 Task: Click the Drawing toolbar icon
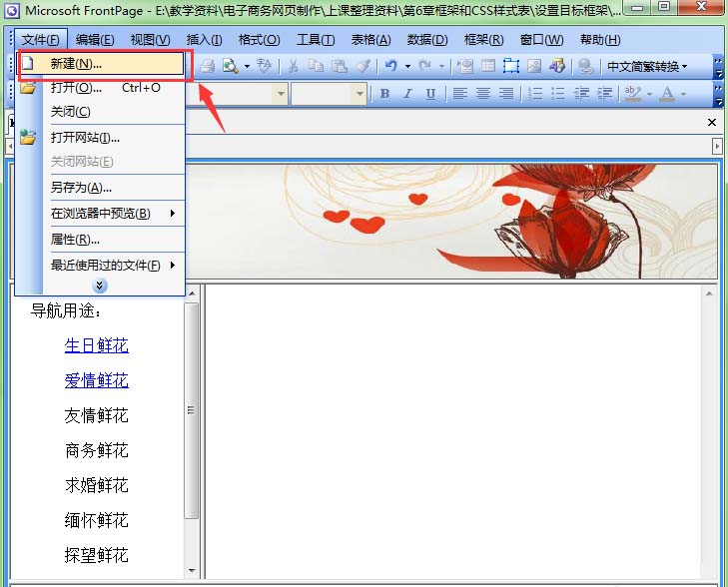(556, 66)
